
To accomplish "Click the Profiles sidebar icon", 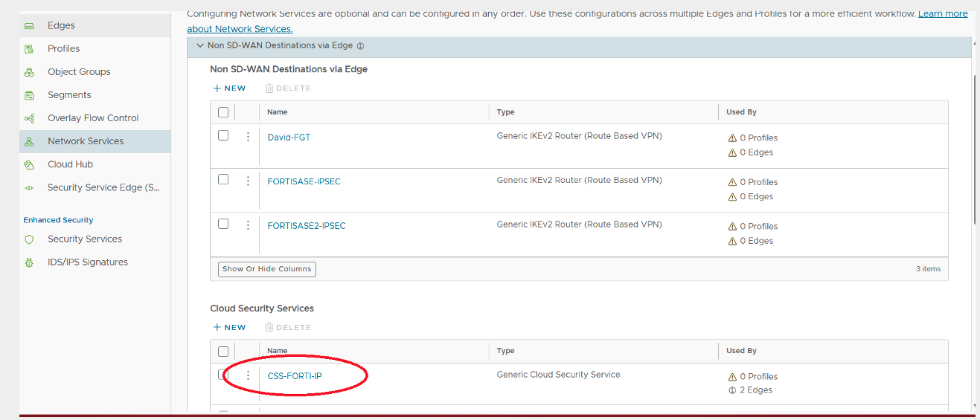I will 29,49.
